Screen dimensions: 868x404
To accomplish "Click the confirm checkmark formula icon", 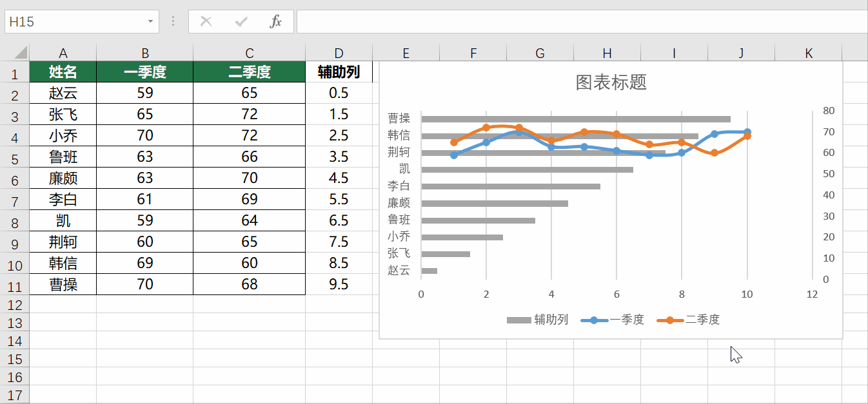I will pyautogui.click(x=241, y=21).
